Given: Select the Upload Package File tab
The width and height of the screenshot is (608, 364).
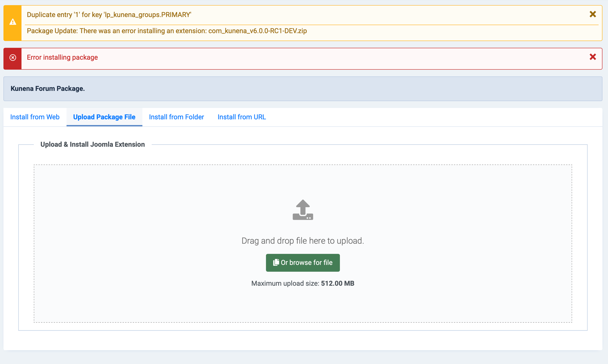Looking at the screenshot, I should pyautogui.click(x=104, y=117).
